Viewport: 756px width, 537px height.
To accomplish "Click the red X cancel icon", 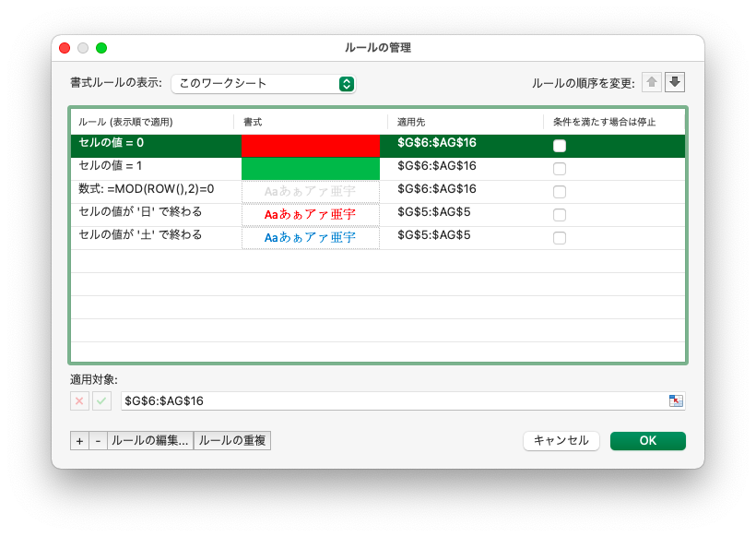I will 79,400.
